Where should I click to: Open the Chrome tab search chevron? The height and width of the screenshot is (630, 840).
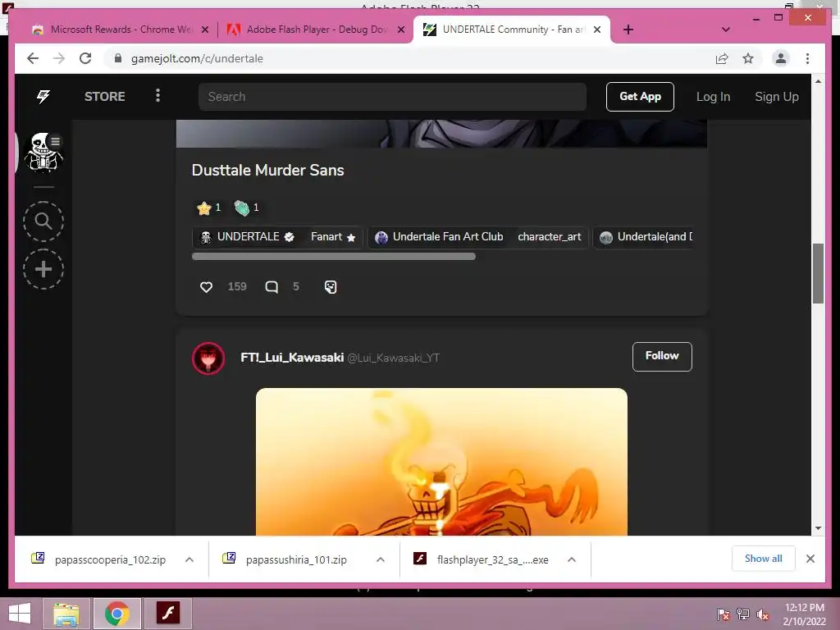[726, 30]
